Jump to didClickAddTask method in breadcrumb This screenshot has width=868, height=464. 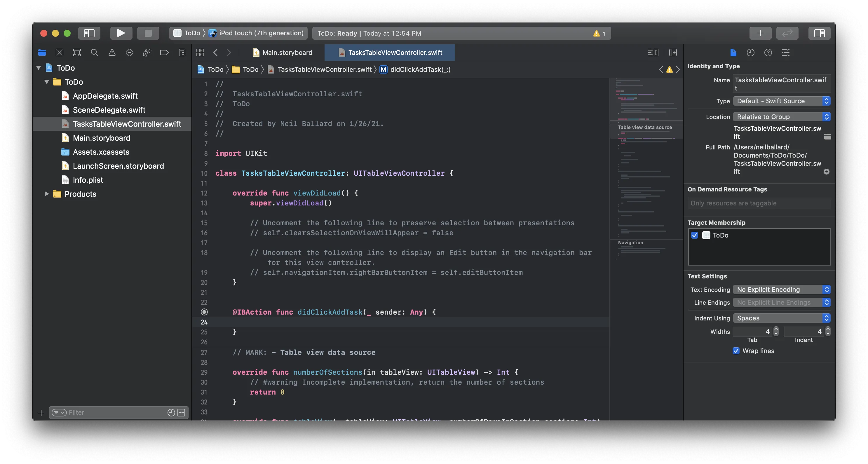pyautogui.click(x=416, y=69)
